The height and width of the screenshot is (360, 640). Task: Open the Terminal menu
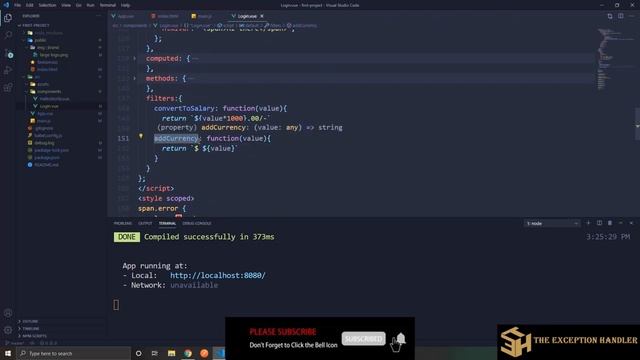pos(108,5)
